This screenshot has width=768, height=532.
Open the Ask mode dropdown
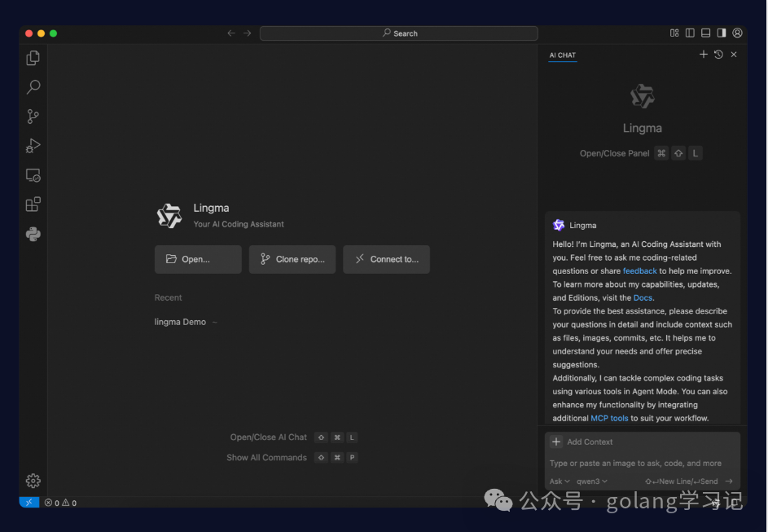coord(560,481)
